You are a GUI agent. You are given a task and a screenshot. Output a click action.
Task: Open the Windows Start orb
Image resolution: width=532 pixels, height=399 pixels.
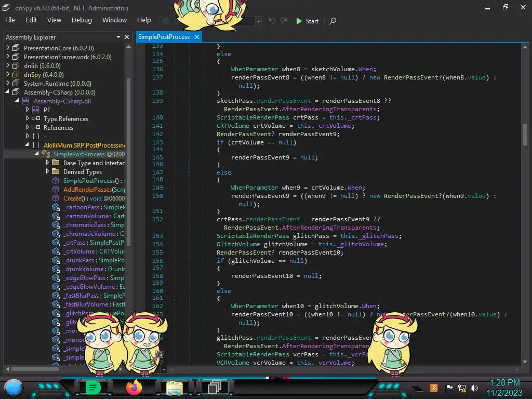coord(14,388)
